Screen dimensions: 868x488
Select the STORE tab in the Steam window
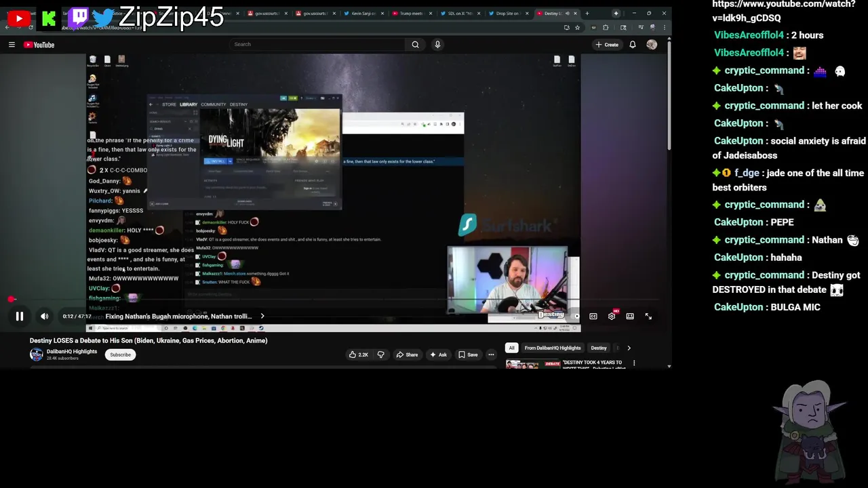pyautogui.click(x=169, y=104)
